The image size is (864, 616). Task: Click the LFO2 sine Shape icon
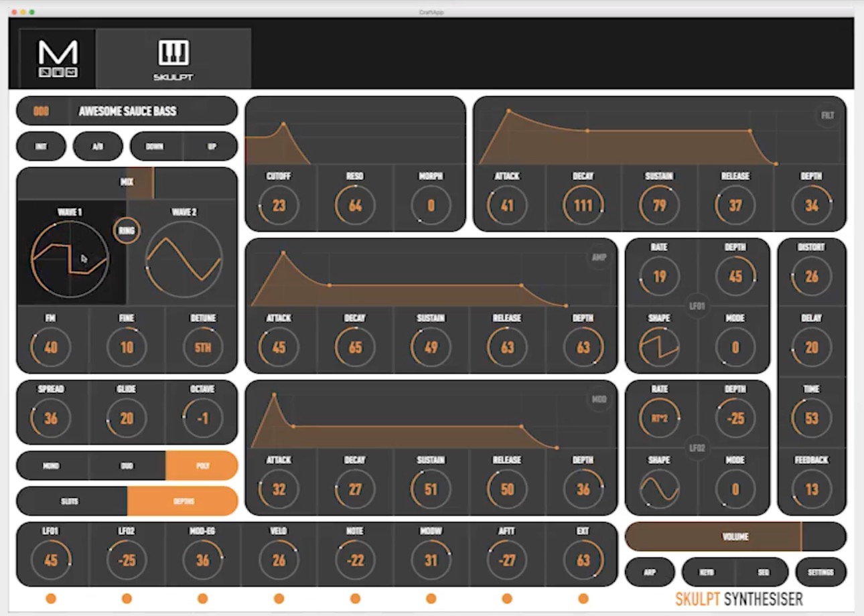(x=659, y=489)
